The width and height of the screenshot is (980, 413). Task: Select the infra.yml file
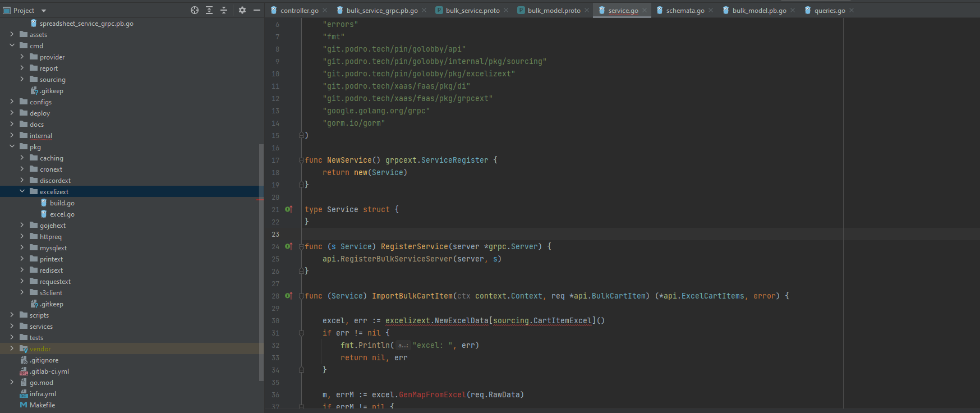43,394
